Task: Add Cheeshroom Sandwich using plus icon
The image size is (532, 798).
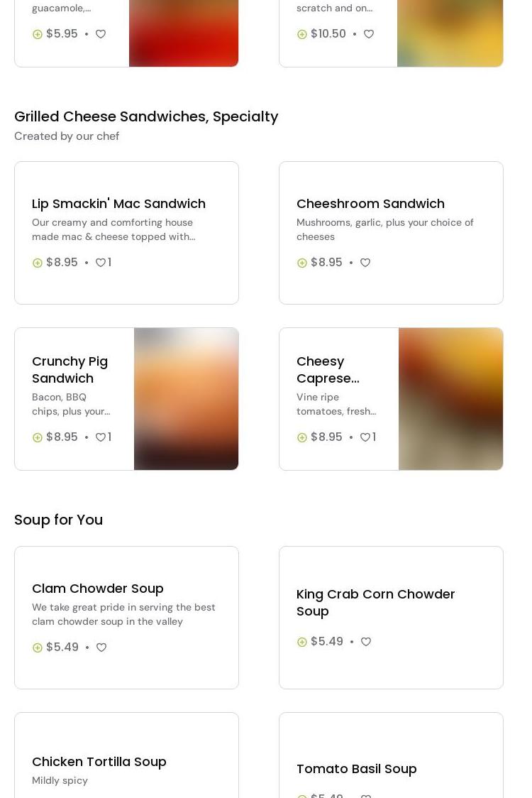Action: [302, 263]
